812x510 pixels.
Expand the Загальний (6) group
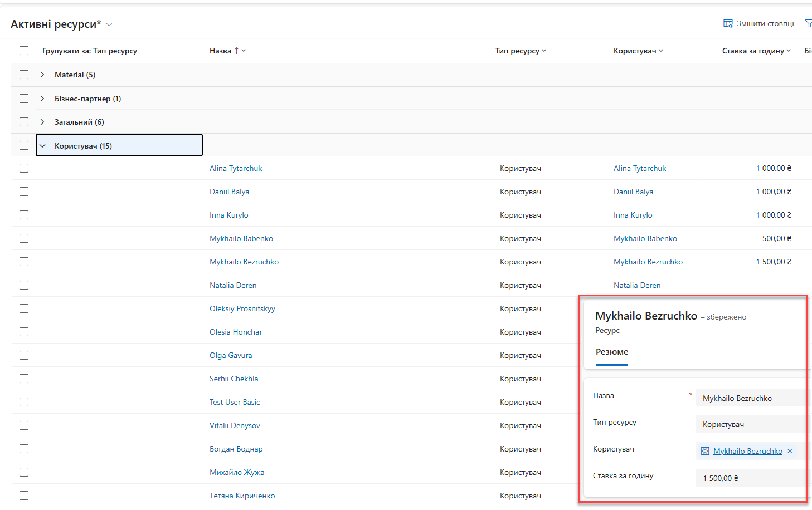[x=42, y=122]
